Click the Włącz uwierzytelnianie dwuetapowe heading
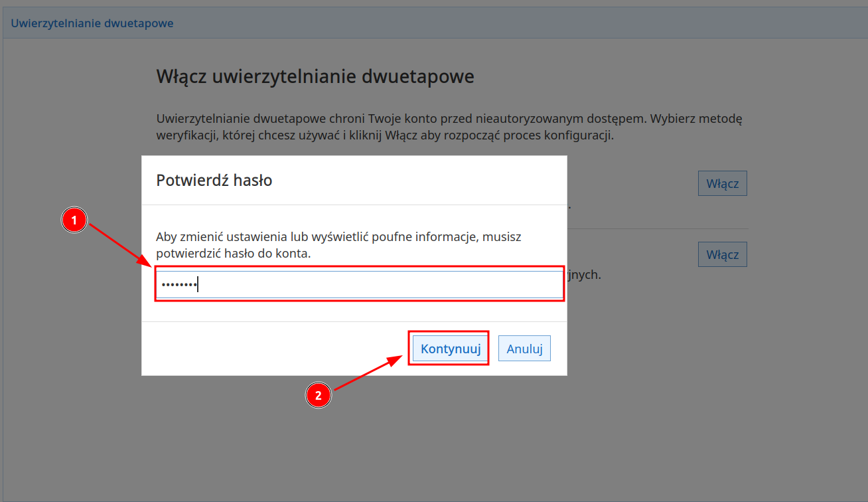Screen dimensions: 868x502 [315, 76]
